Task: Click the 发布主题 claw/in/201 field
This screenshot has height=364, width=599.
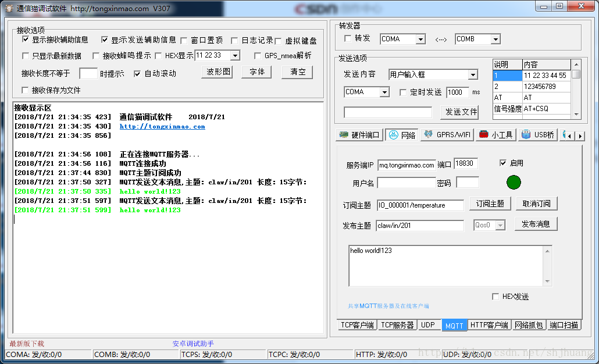Action: (x=420, y=226)
